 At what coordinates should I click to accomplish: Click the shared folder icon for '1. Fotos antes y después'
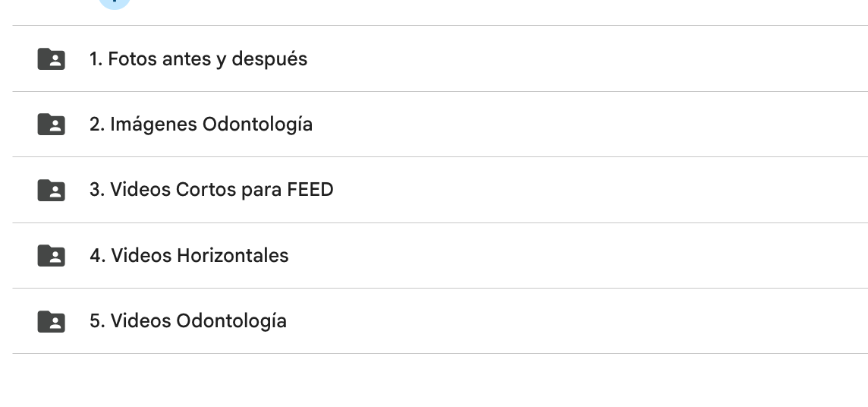click(51, 59)
